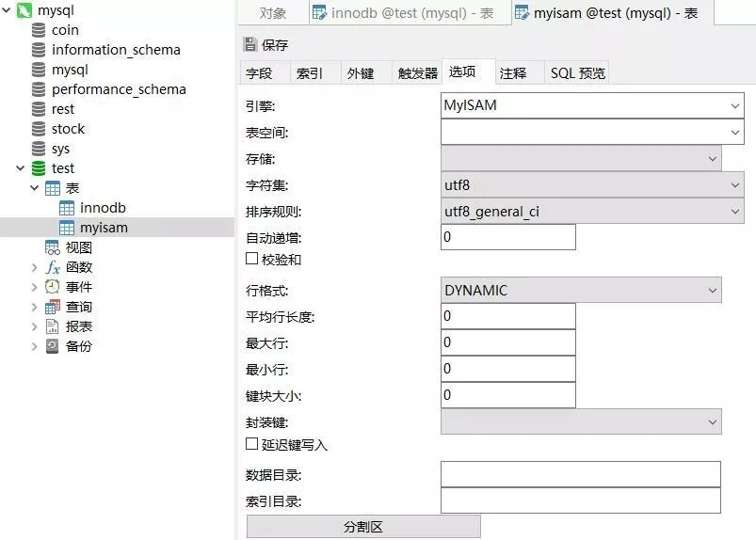Switch to the 注释 comment tab
Screen dimensions: 756x540
click(x=520, y=73)
